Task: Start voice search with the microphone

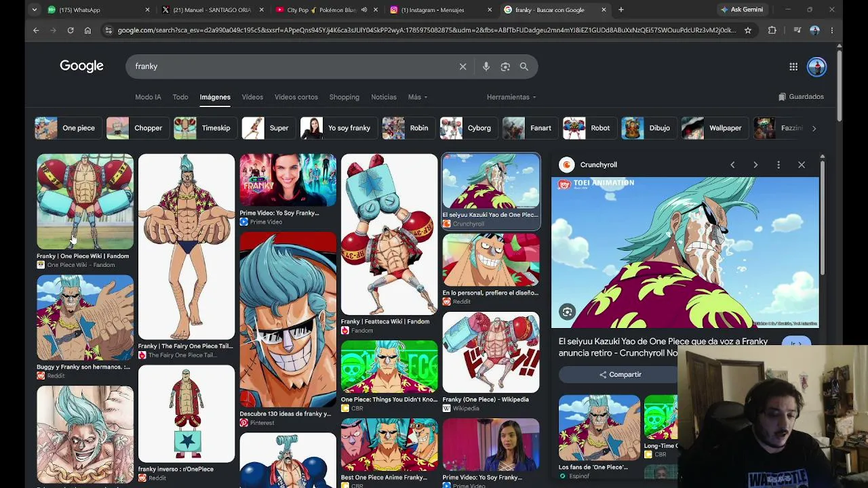Action: pyautogui.click(x=486, y=66)
